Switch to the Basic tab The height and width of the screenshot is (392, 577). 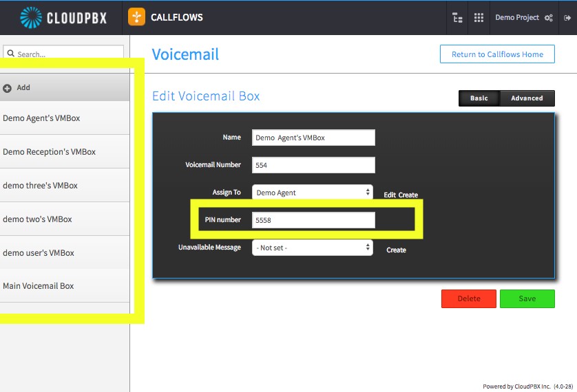[479, 98]
